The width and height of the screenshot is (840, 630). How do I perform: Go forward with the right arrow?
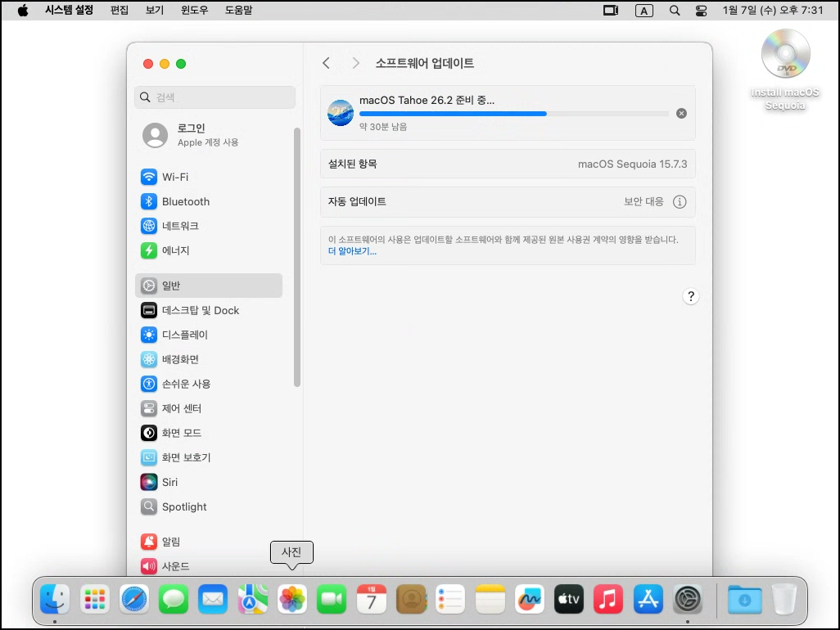coord(355,63)
